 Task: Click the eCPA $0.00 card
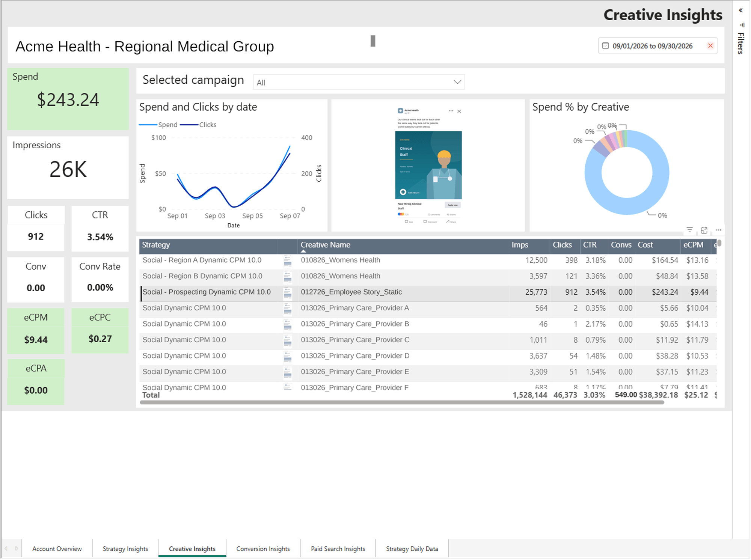[36, 382]
